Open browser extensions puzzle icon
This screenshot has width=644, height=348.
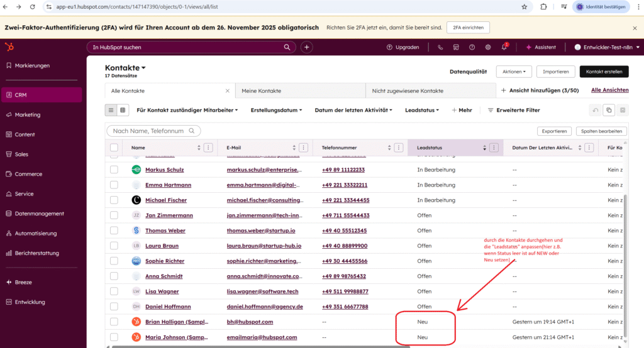(x=543, y=6)
